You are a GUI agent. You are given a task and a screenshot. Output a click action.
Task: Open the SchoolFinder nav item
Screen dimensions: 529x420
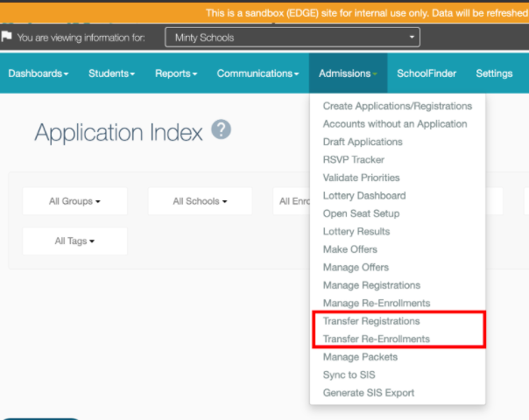pos(427,73)
